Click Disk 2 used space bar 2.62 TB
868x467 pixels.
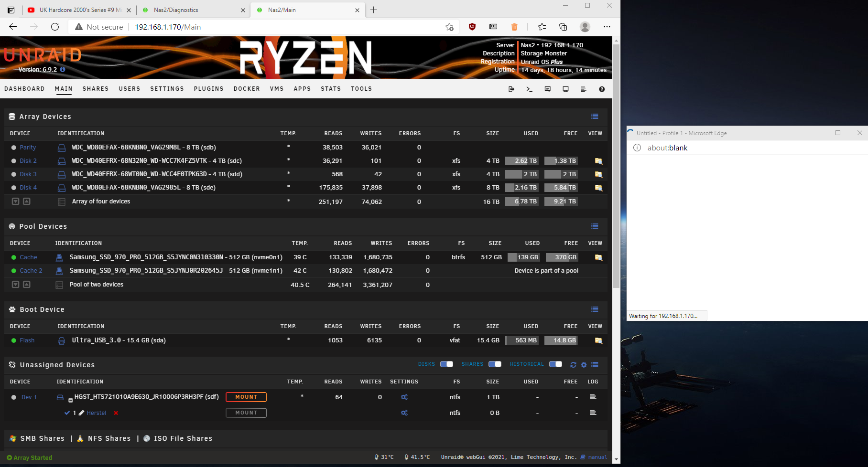point(521,161)
